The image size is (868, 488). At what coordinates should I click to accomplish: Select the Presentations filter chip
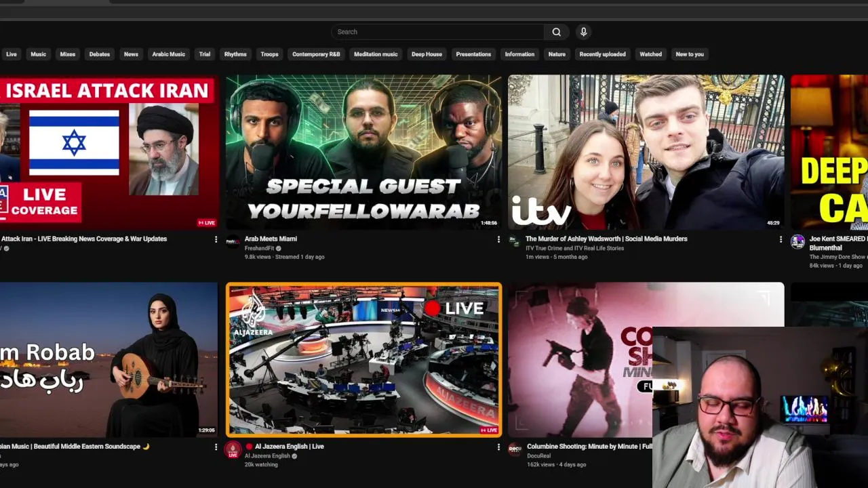click(x=473, y=54)
